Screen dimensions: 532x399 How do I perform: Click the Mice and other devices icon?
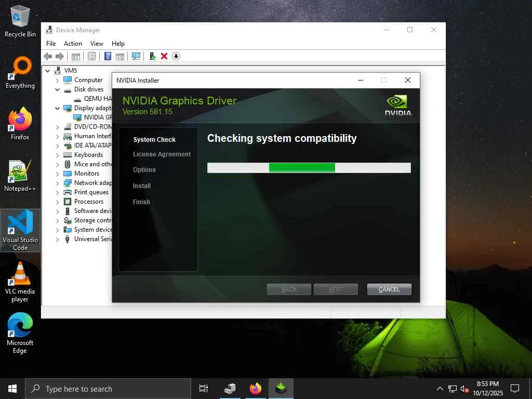coord(68,164)
